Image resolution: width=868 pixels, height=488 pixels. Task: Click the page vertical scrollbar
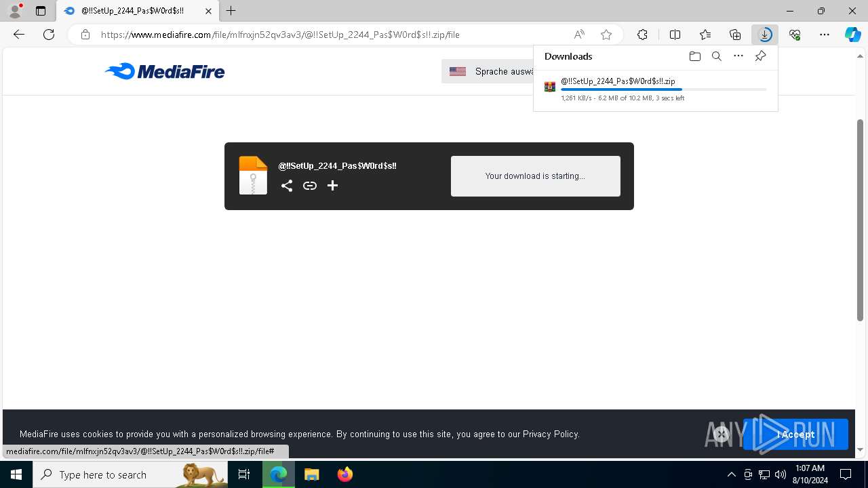tap(860, 220)
